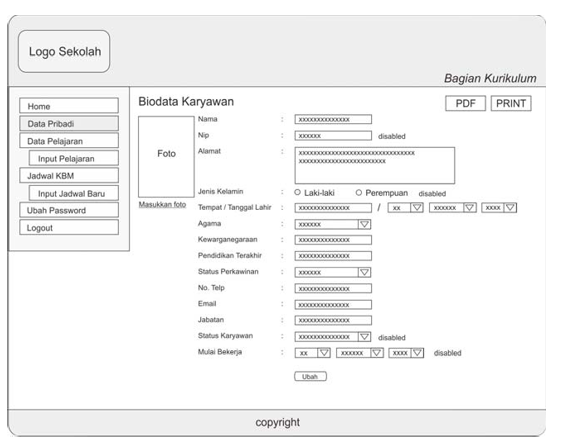This screenshot has height=442, width=565.
Task: Click the Biodata Karyawan heading
Action: point(186,102)
